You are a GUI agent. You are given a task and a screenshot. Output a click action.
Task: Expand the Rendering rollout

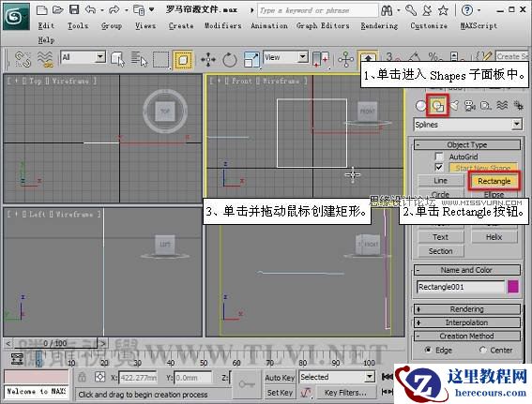click(x=467, y=309)
